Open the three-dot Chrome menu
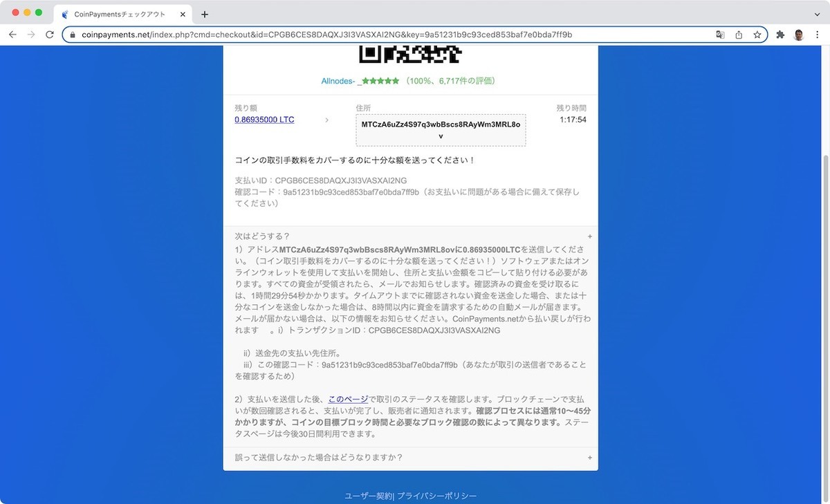Image resolution: width=830 pixels, height=504 pixels. 818,35
